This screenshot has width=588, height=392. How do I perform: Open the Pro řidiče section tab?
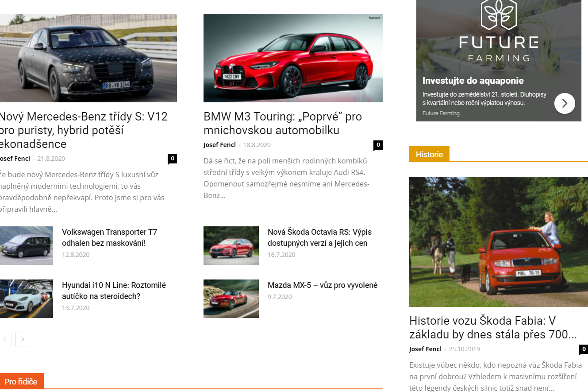pyautogui.click(x=21, y=381)
